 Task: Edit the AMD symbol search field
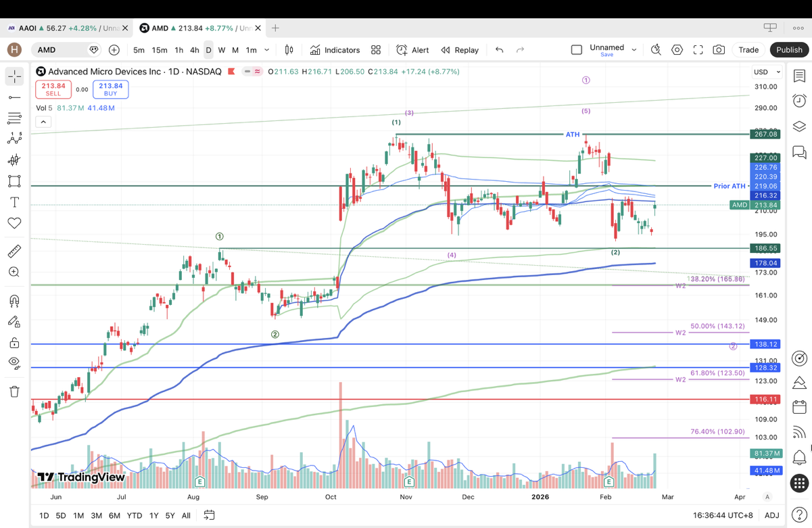(66, 50)
